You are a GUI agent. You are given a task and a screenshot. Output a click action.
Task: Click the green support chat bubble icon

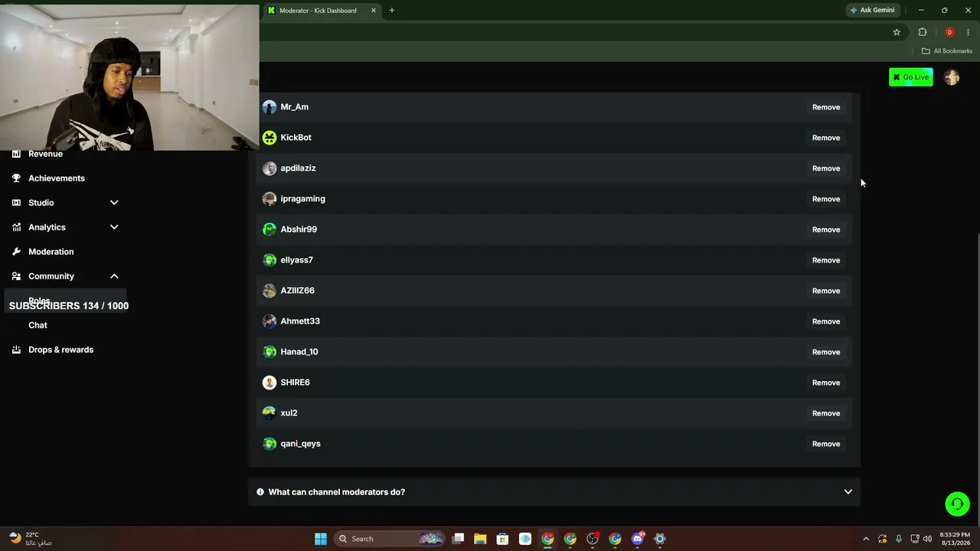pyautogui.click(x=957, y=504)
